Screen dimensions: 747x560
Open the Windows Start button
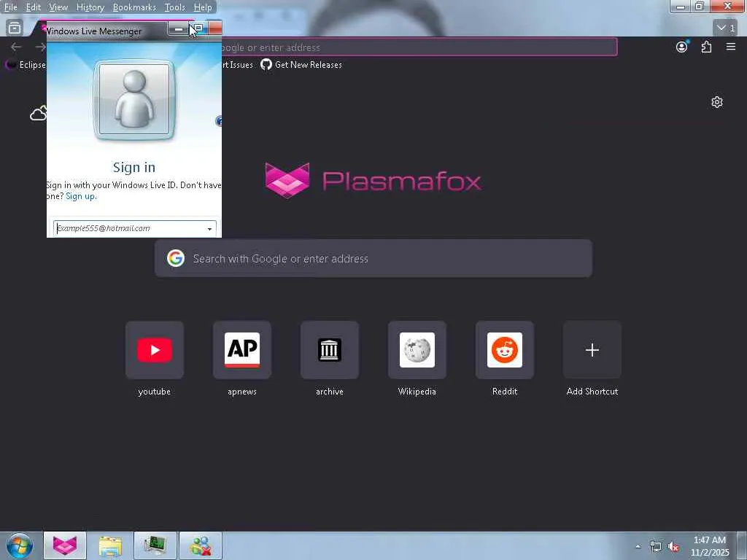click(20, 545)
